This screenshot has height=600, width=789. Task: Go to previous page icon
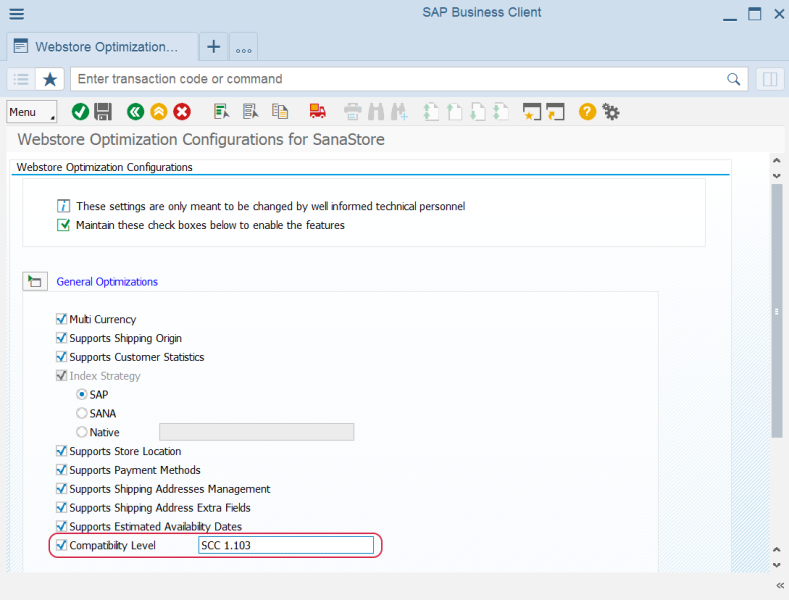point(454,112)
